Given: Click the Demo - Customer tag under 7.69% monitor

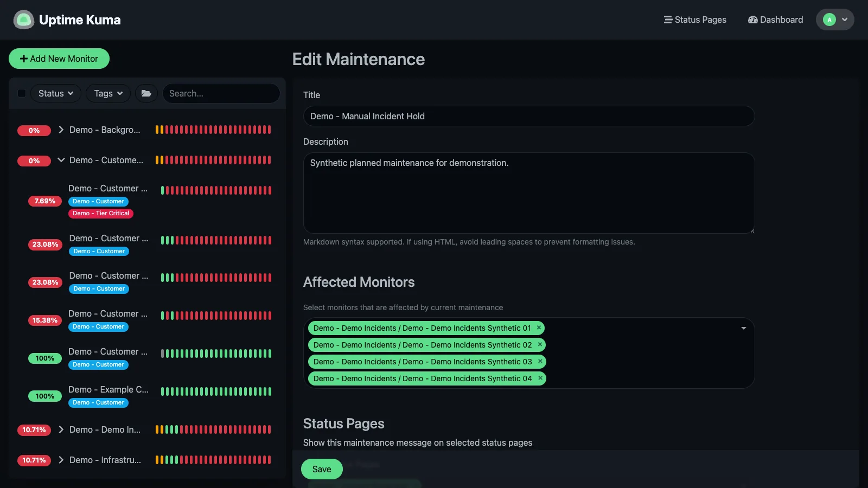Looking at the screenshot, I should coord(99,201).
